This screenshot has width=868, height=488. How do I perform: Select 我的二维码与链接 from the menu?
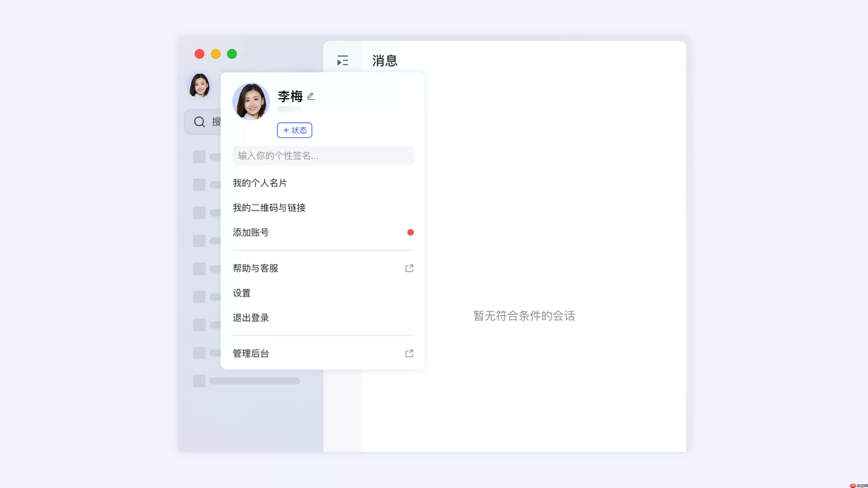(269, 208)
